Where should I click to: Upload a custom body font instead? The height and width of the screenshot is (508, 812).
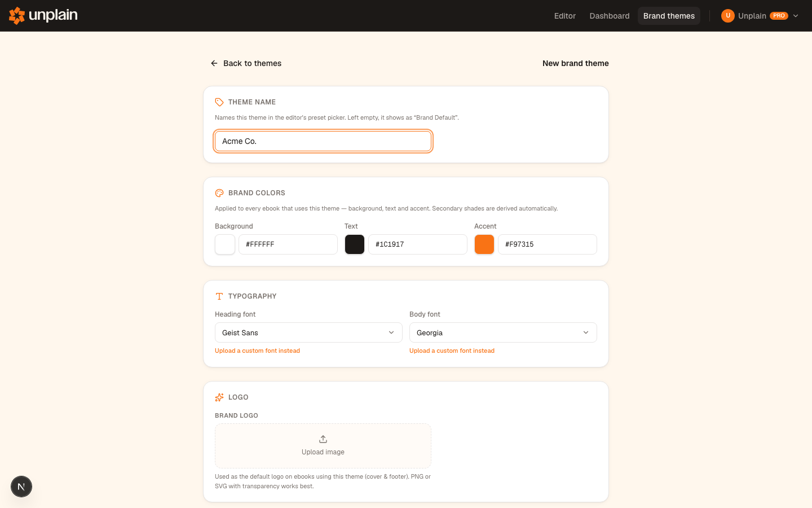click(x=452, y=351)
